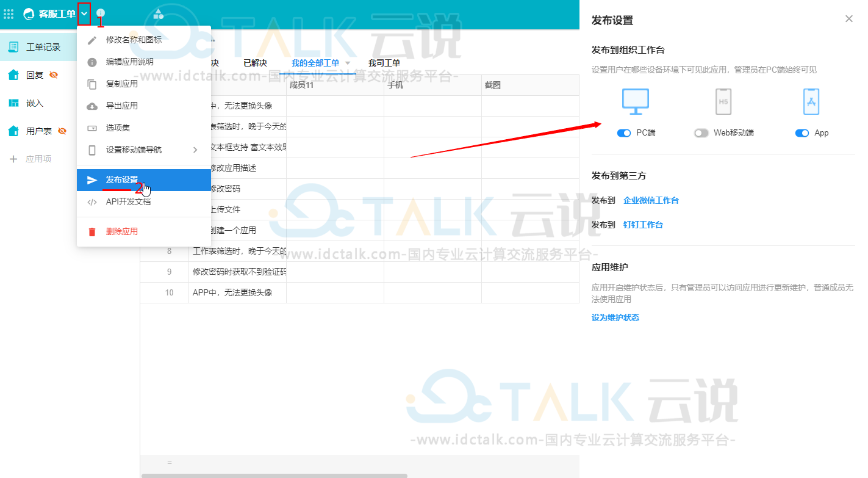Choose 编辑应用说明 from the menu
The width and height of the screenshot is (868, 478).
click(x=144, y=62)
